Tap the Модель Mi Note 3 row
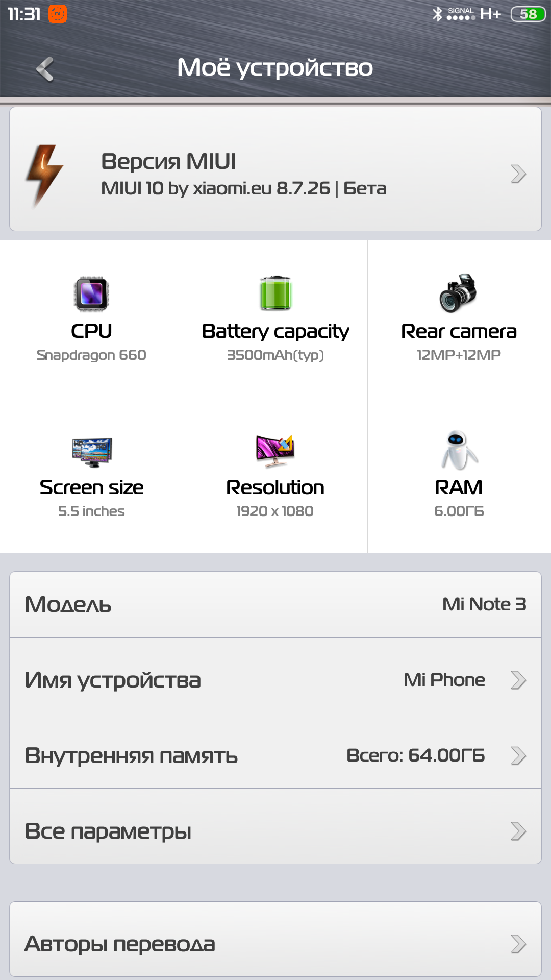 (x=275, y=604)
